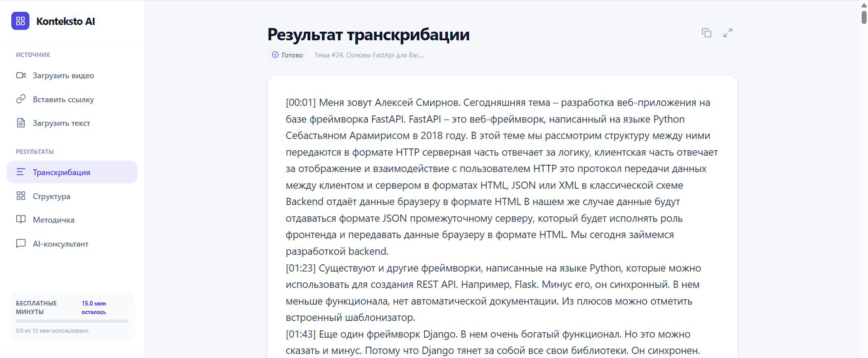
Task: Click the checkmark icon in Готово badge
Action: [x=275, y=55]
